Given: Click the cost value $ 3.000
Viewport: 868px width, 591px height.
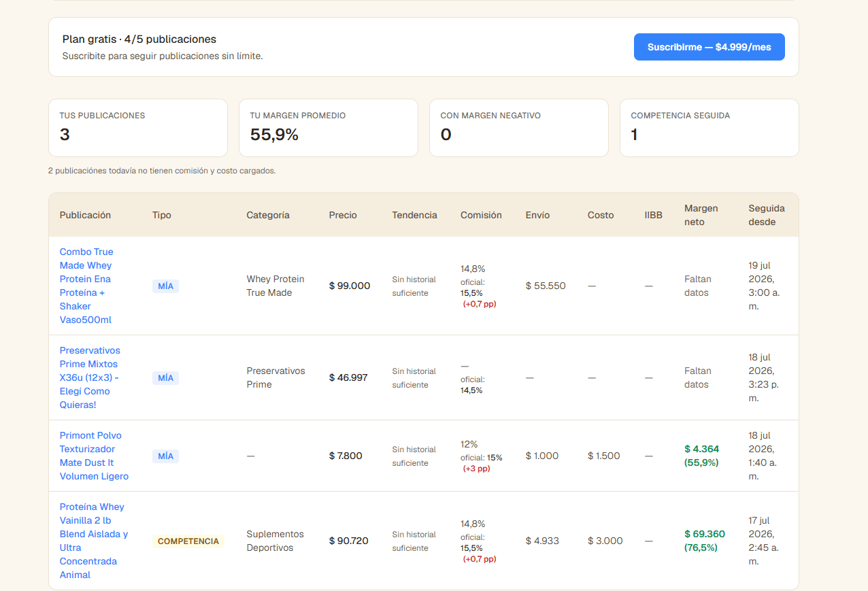Looking at the screenshot, I should coord(605,541).
